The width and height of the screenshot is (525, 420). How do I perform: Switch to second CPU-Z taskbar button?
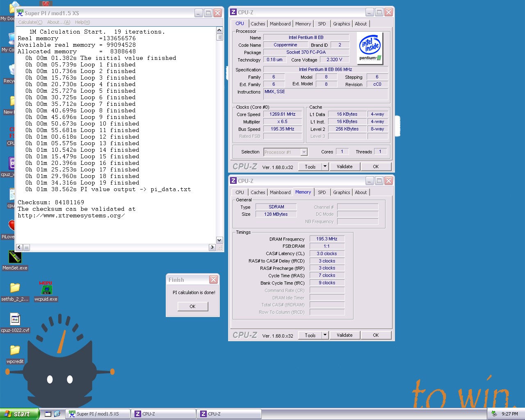click(229, 414)
